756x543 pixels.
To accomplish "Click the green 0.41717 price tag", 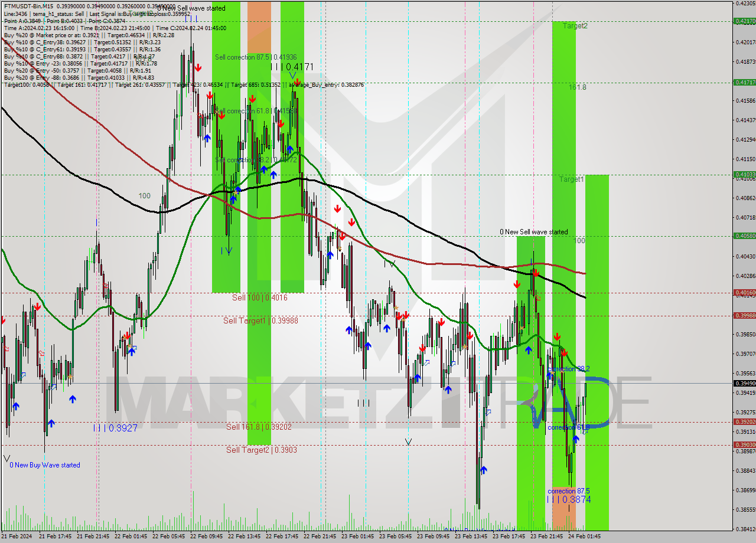I will pyautogui.click(x=744, y=83).
